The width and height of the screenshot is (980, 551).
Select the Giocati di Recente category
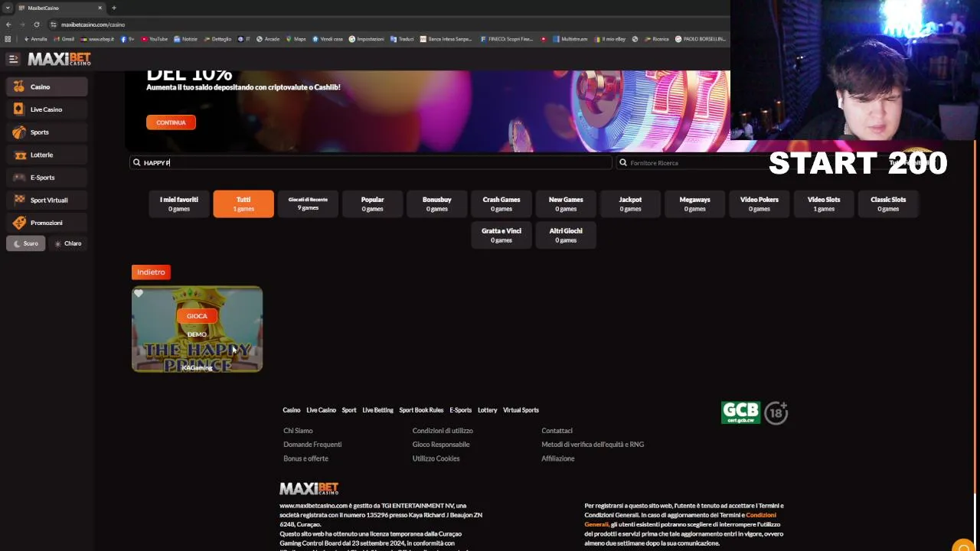click(x=308, y=204)
